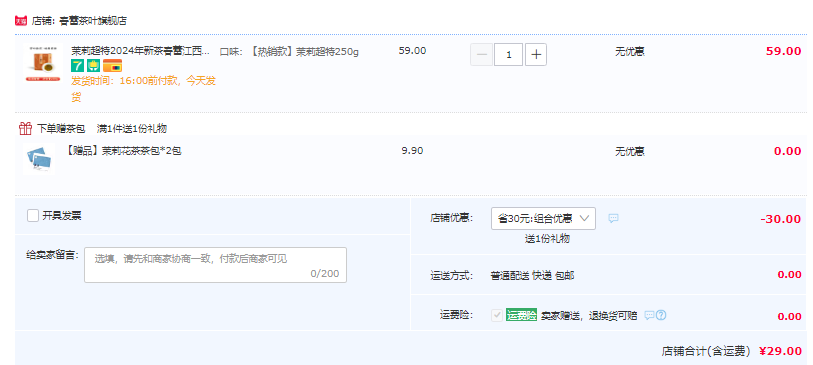Open the 省30元:组合优惠 discount dropdown
The width and height of the screenshot is (813, 365).
tap(543, 219)
